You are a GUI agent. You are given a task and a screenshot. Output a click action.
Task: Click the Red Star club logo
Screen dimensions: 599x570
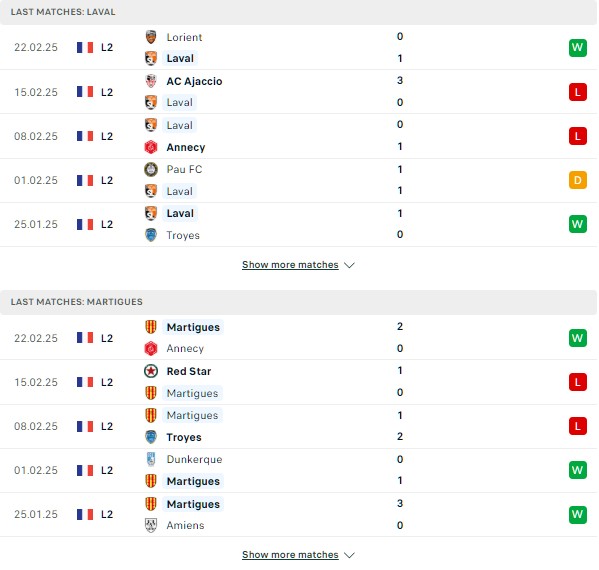pos(151,371)
